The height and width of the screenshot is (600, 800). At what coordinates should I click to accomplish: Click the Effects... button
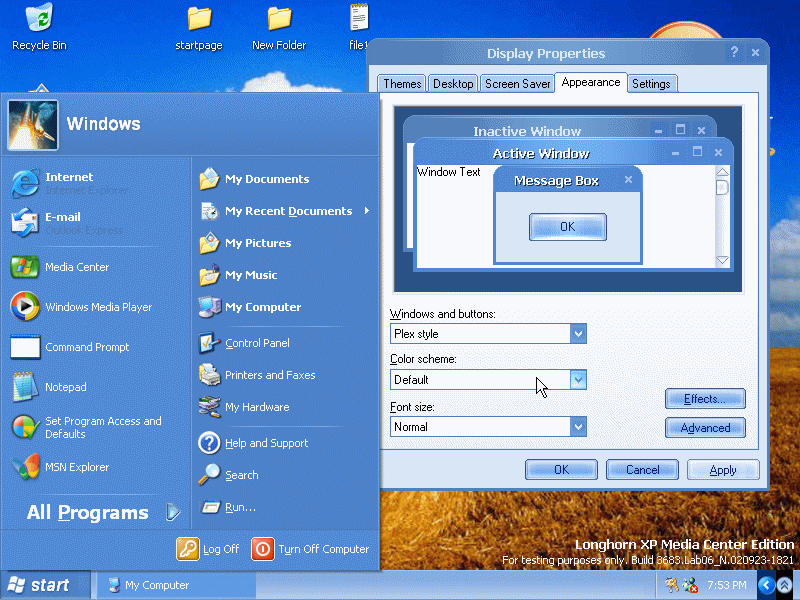tap(705, 399)
